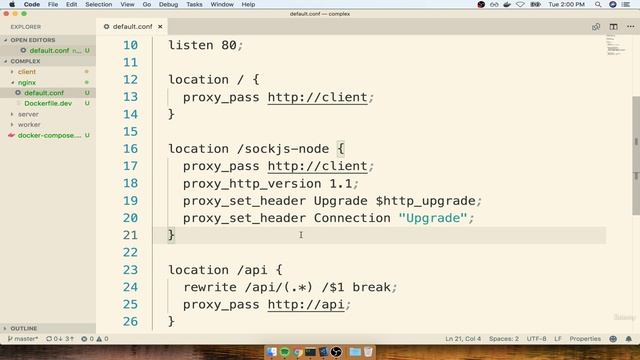This screenshot has height=360, width=640.
Task: Open the Window menu
Action: coord(222,4)
